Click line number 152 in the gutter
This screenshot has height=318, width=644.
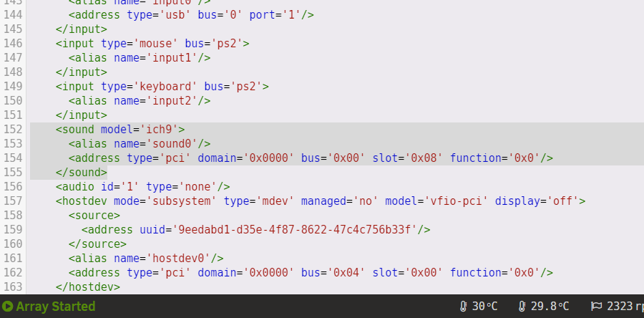(x=13, y=130)
